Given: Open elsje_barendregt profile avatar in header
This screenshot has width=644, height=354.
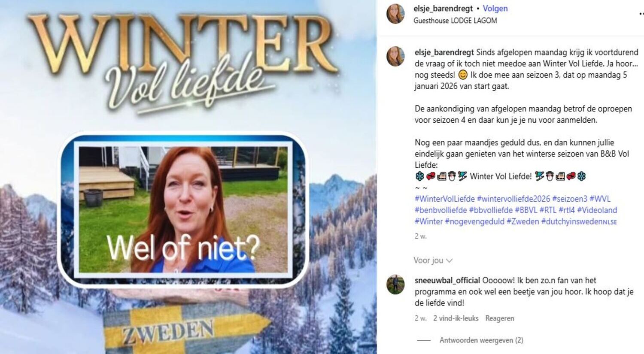Looking at the screenshot, I should (395, 14).
